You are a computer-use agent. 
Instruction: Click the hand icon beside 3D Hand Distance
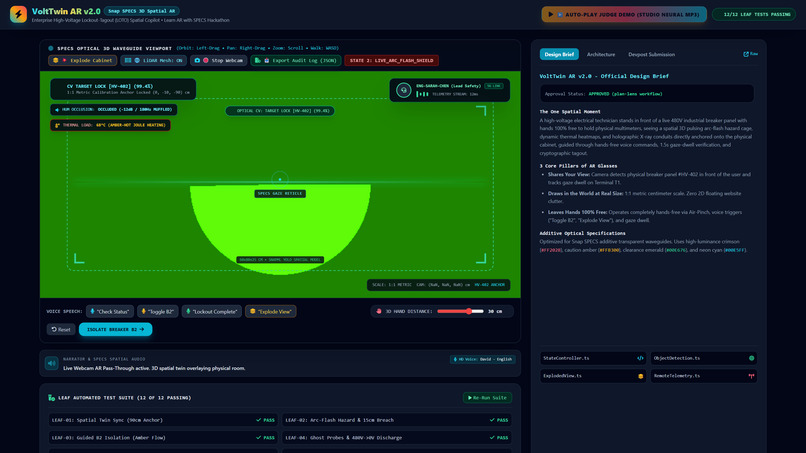[x=379, y=311]
